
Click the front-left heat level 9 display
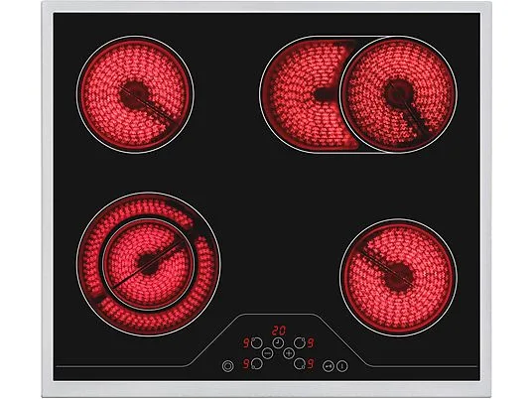click(246, 364)
